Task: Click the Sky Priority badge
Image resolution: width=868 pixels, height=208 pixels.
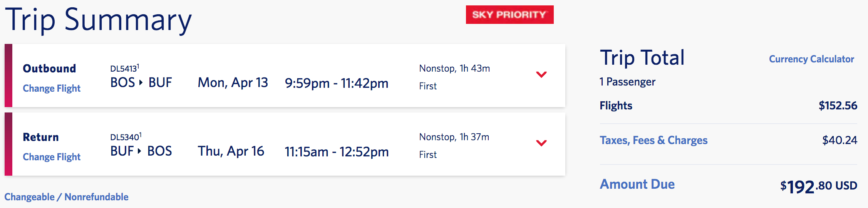Action: [509, 15]
